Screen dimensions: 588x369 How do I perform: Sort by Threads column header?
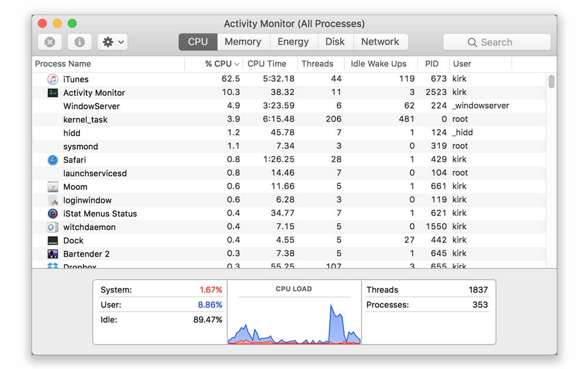pyautogui.click(x=318, y=63)
